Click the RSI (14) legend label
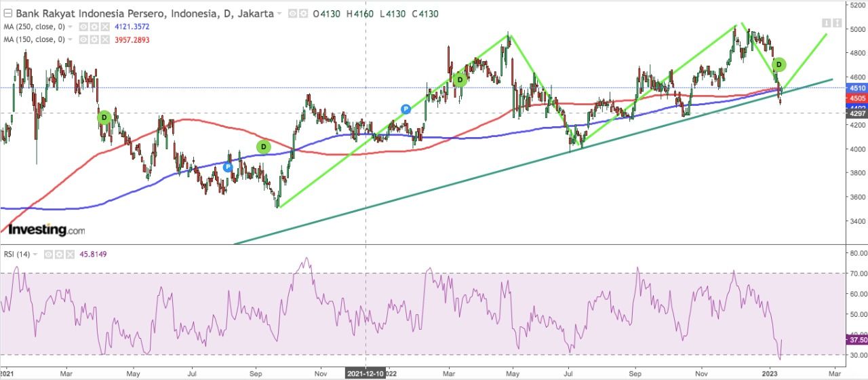The width and height of the screenshot is (868, 380). [x=17, y=254]
